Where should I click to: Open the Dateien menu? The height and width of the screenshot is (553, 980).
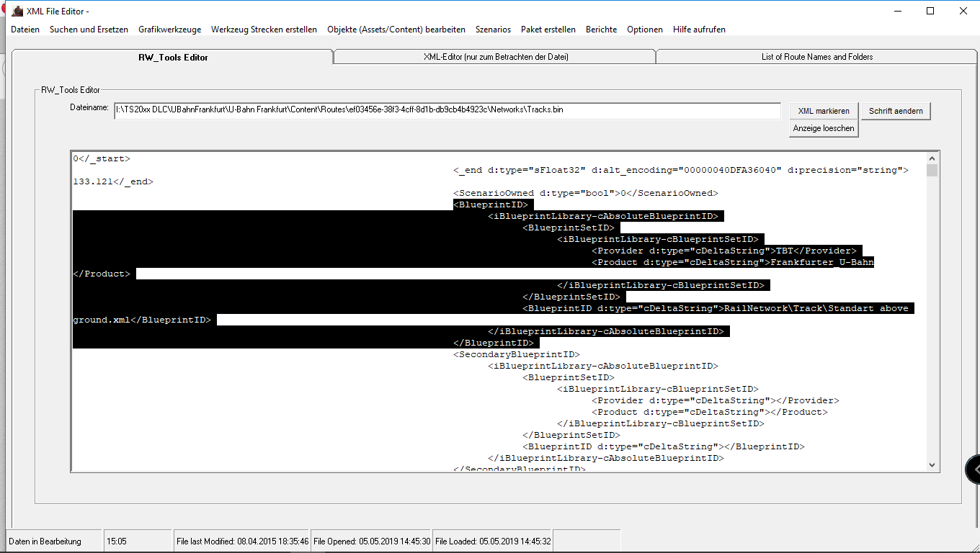25,30
